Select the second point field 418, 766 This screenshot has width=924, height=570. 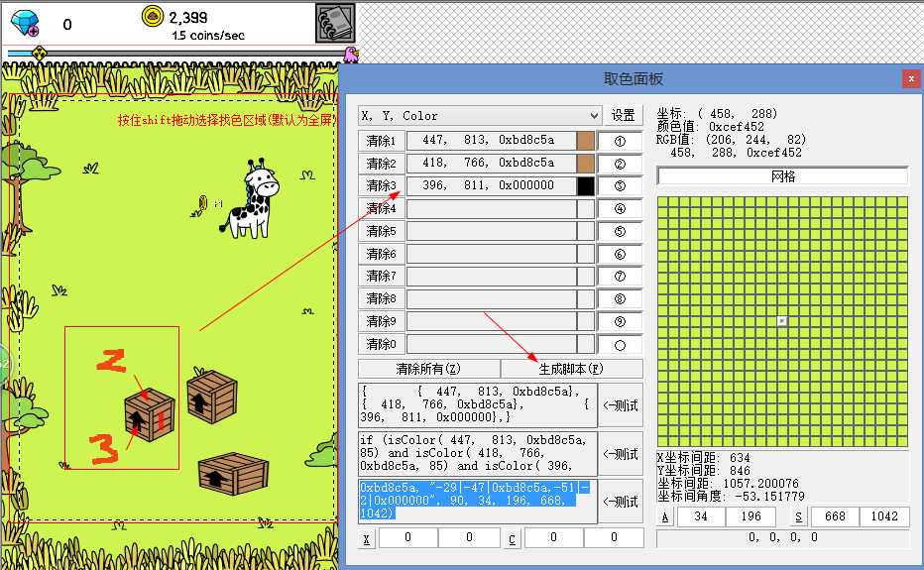(x=492, y=163)
